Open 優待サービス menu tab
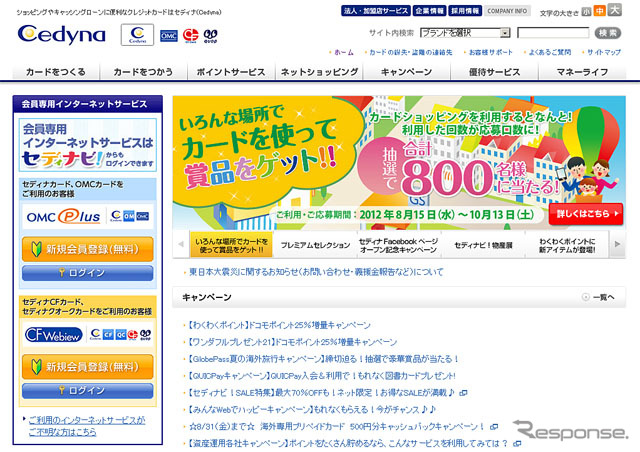The height and width of the screenshot is (452, 640). [494, 72]
